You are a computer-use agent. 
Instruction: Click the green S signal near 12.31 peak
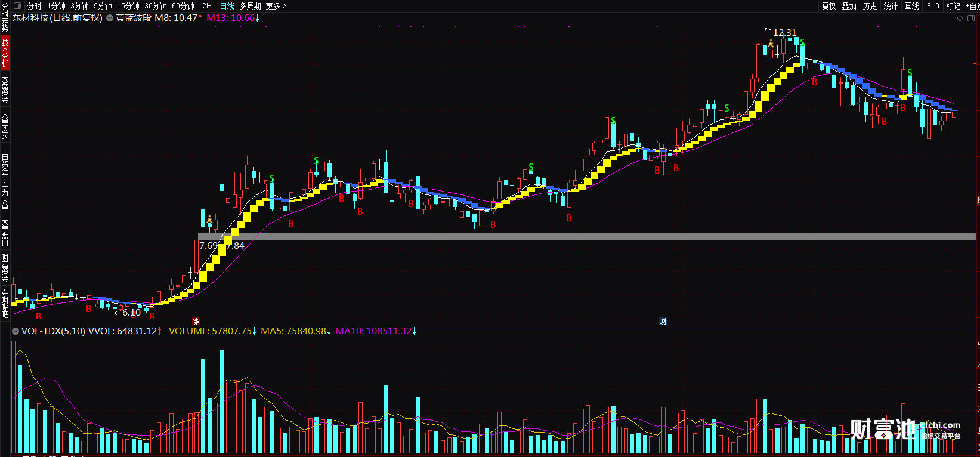coord(802,42)
